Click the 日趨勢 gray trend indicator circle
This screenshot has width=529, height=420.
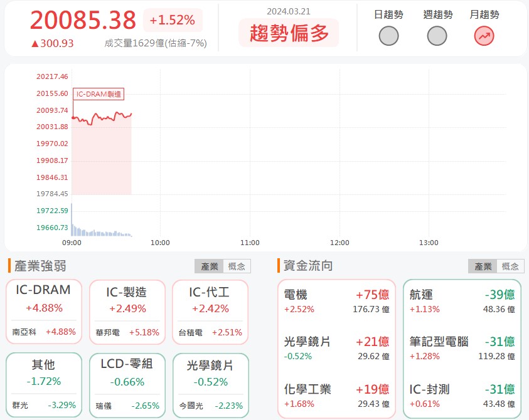pos(388,36)
